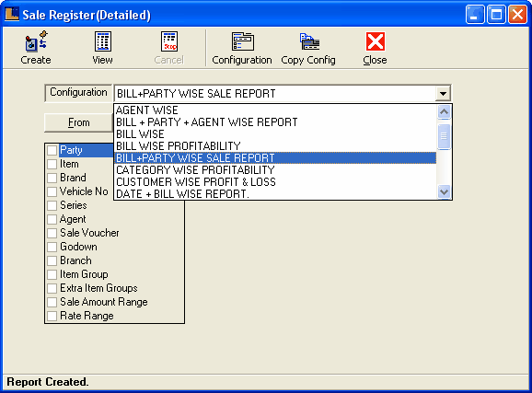Check the Sale Amount Range option
532x393 pixels.
tap(52, 302)
